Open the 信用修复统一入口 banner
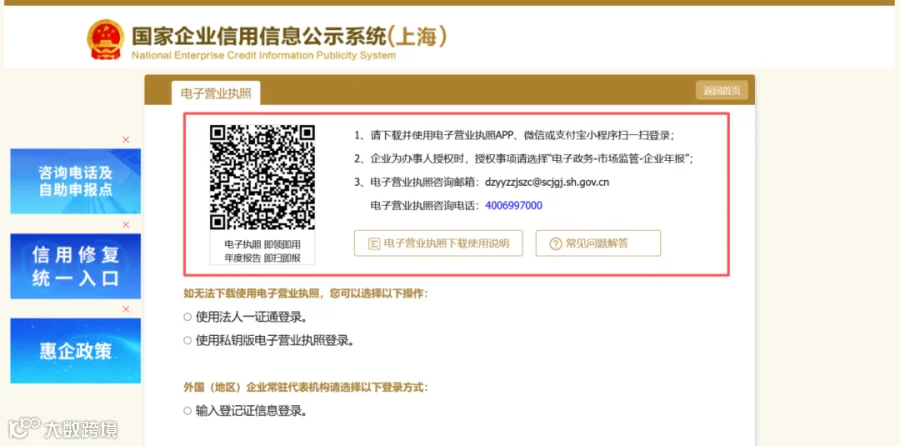The height and width of the screenshot is (446, 900). click(x=75, y=266)
